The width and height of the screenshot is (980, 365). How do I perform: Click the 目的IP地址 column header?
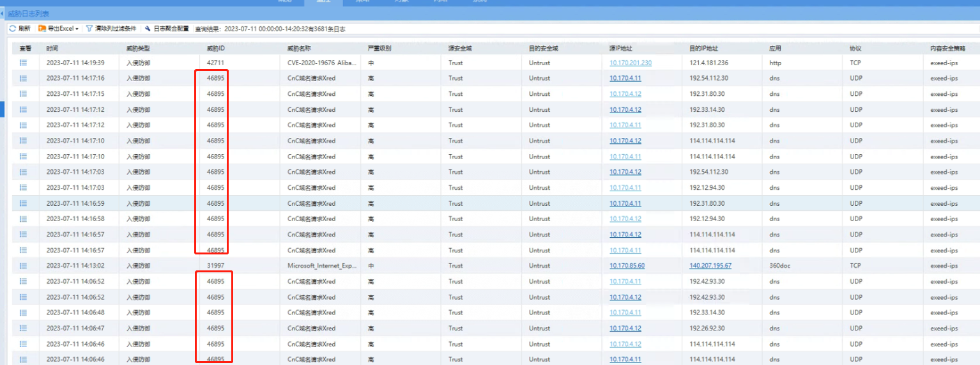click(704, 48)
